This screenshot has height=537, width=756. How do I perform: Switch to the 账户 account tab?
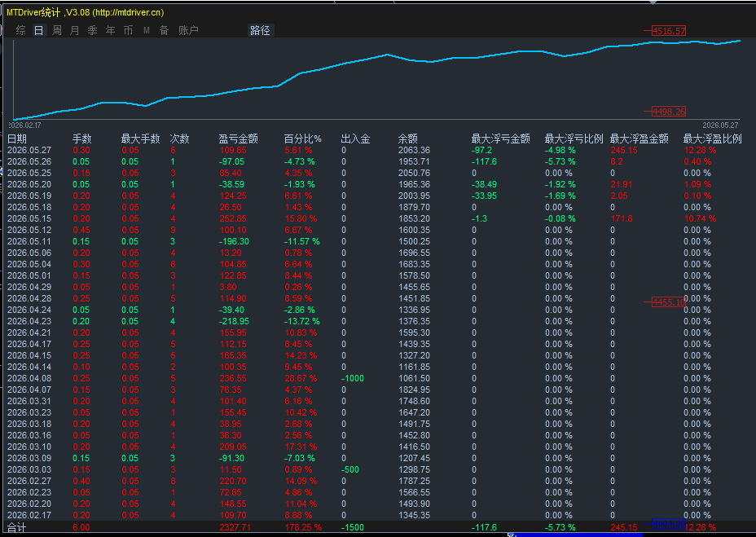[188, 30]
